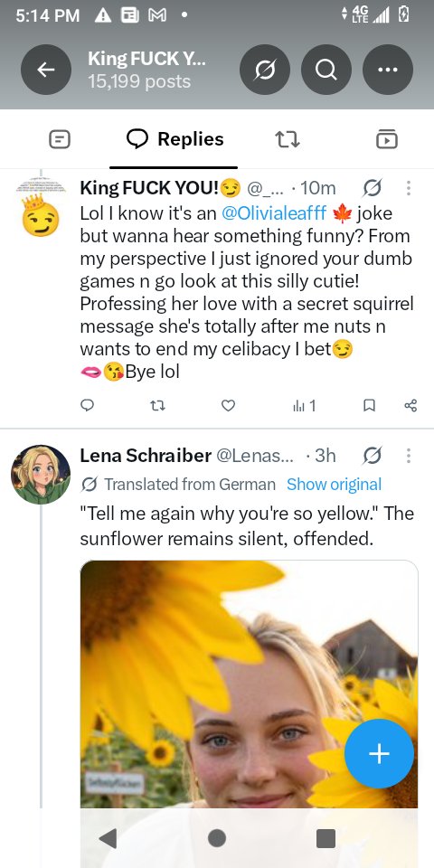Viewport: 434px width, 868px height.
Task: Bookmark the King tweet
Action: point(369,406)
